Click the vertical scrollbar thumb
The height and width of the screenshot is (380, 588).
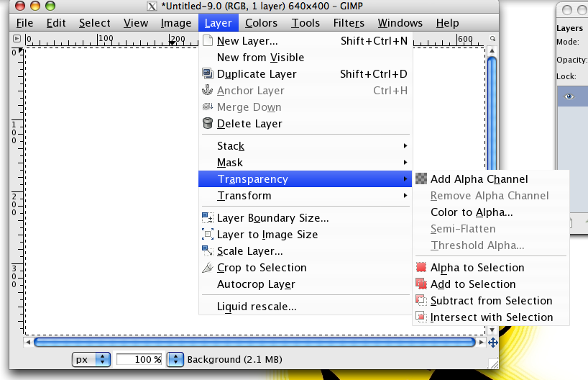(492, 113)
